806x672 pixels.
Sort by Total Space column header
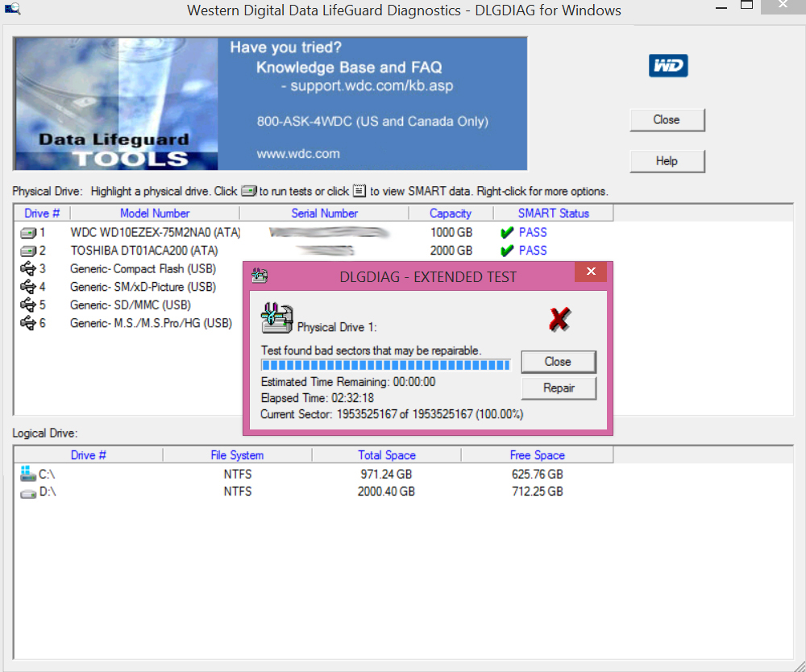(x=387, y=455)
